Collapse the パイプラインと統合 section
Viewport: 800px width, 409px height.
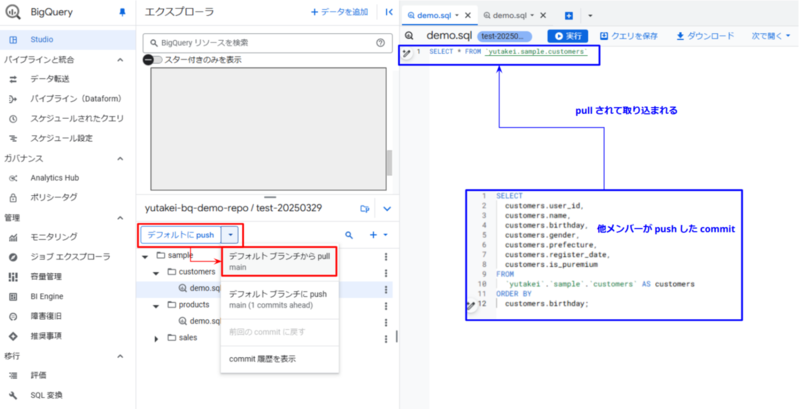coord(120,60)
